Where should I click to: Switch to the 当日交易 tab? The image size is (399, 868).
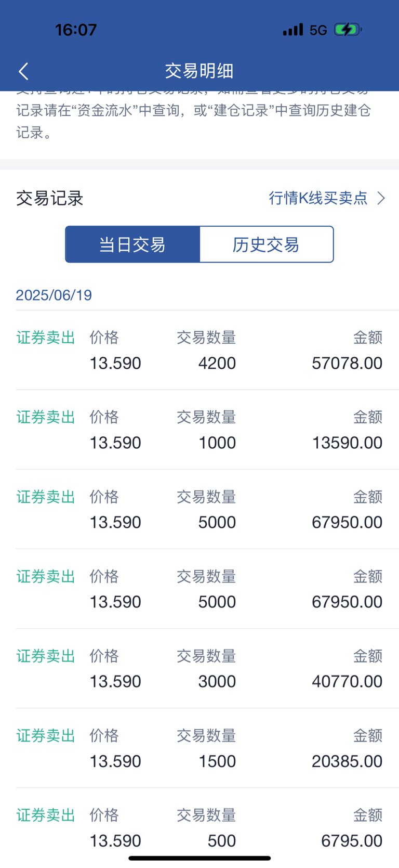click(x=132, y=244)
